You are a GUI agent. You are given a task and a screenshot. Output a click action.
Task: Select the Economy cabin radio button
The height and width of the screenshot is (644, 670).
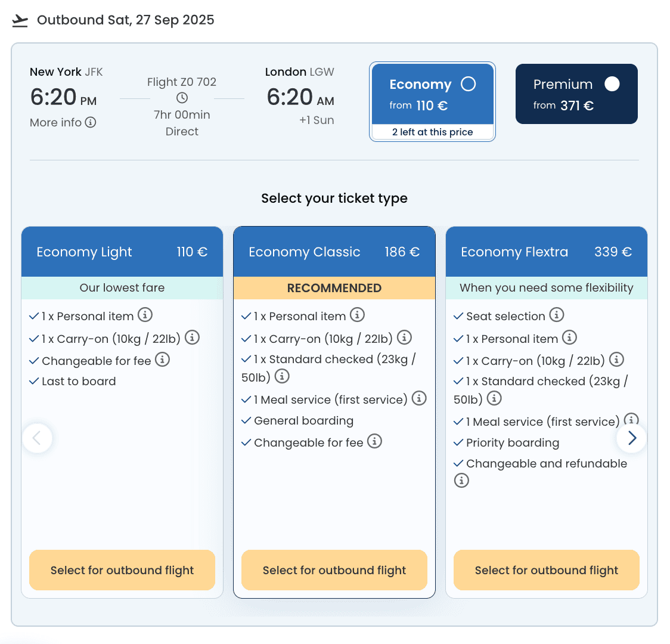click(x=469, y=84)
